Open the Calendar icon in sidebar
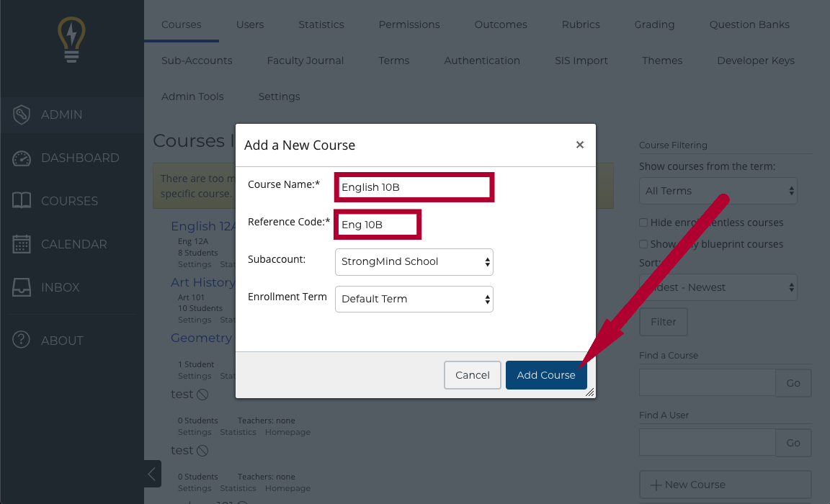This screenshot has height=504, width=830. click(22, 244)
